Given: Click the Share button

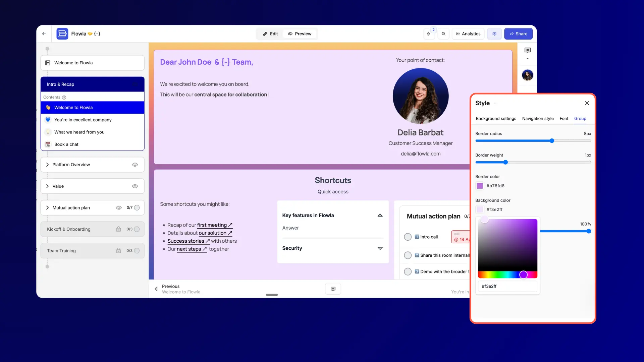Looking at the screenshot, I should [x=518, y=34].
